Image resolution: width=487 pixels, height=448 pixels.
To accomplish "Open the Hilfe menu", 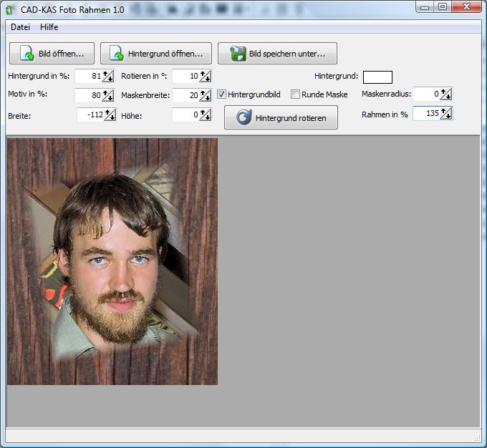I will [49, 27].
